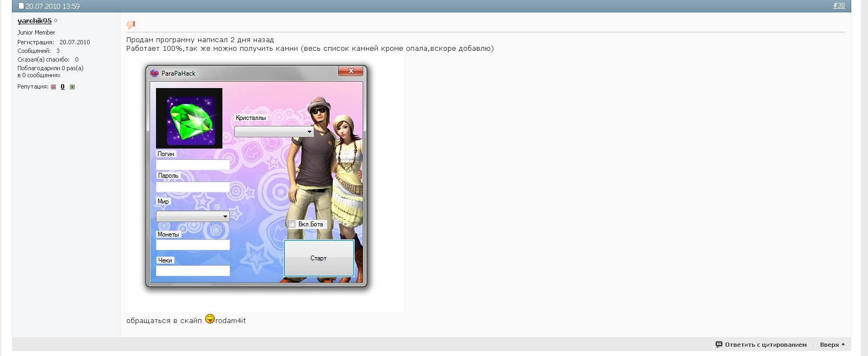Click the Логин input field
This screenshot has height=356, width=868.
point(193,165)
